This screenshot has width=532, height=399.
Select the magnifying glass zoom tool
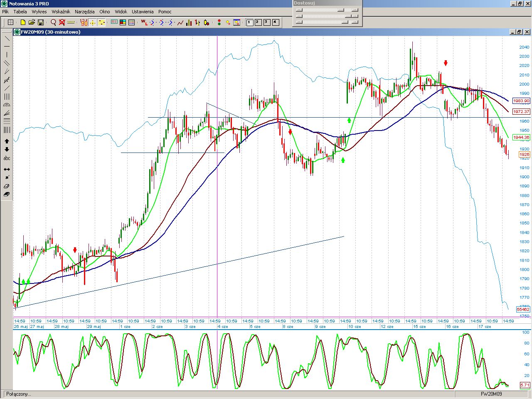coord(53,22)
